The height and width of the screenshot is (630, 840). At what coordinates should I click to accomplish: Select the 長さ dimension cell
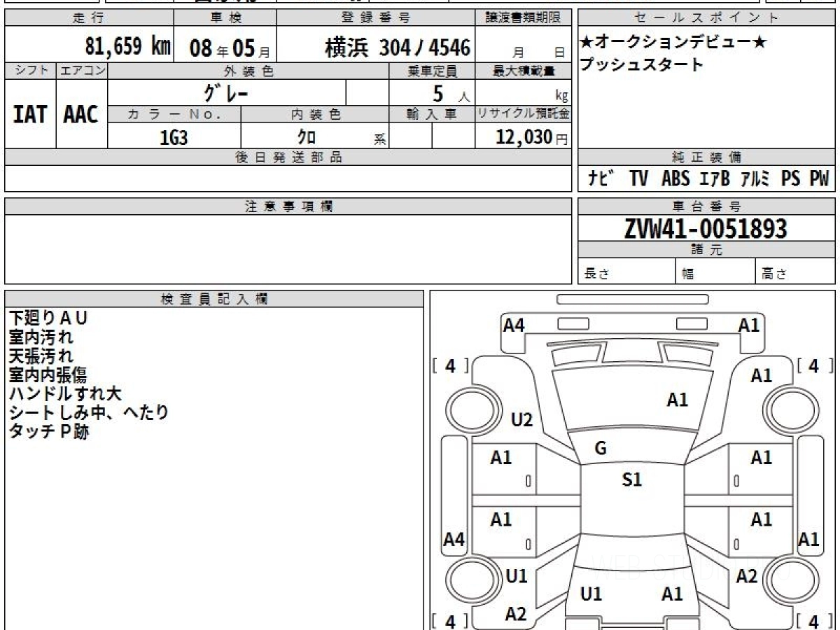pyautogui.click(x=627, y=271)
